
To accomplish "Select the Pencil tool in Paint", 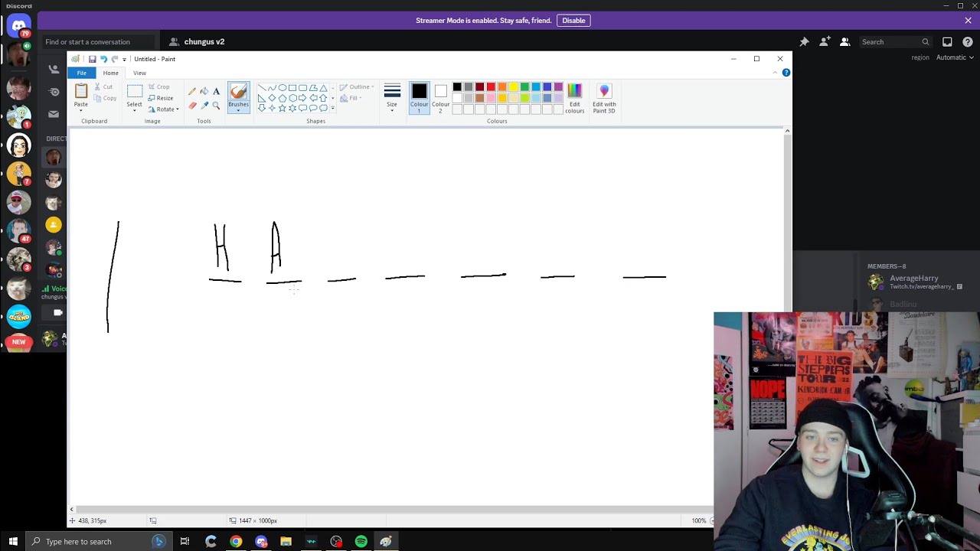I will 192,91.
